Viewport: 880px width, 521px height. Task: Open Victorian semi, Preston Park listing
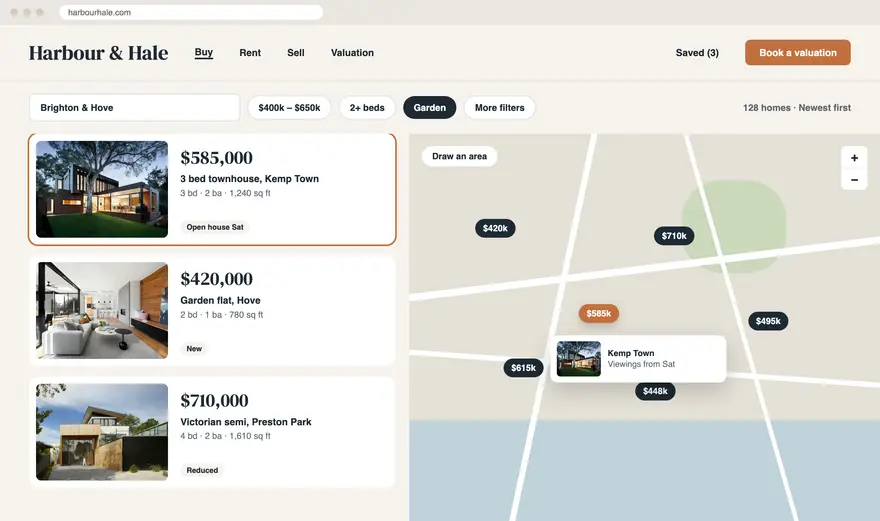[245, 422]
